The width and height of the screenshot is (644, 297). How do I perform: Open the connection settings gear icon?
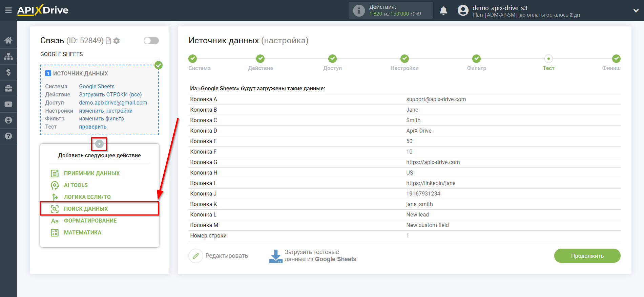tap(117, 41)
